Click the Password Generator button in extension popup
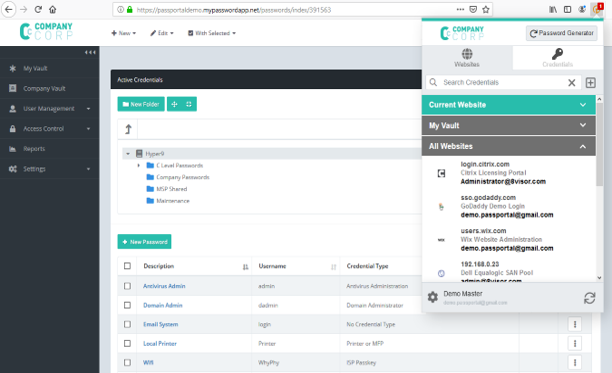612x373 pixels. coord(562,33)
